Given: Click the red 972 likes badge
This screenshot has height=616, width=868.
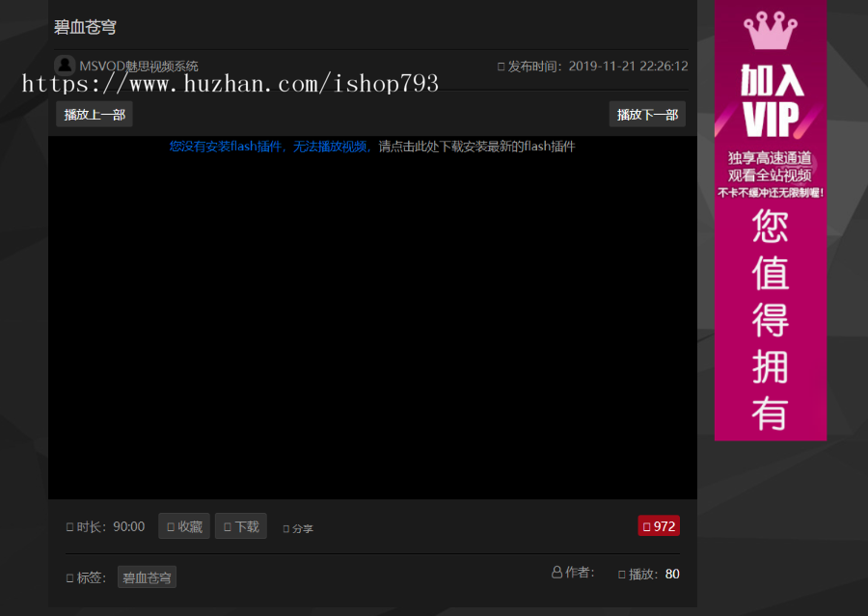Looking at the screenshot, I should [x=659, y=526].
